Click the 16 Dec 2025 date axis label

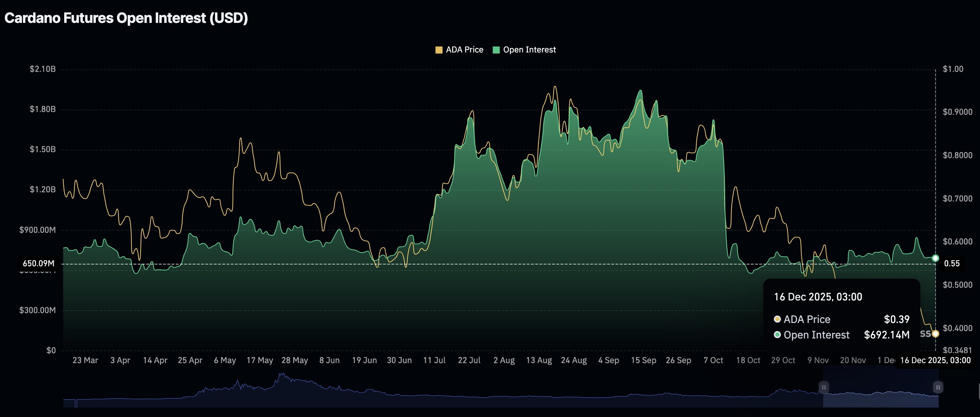click(x=935, y=360)
